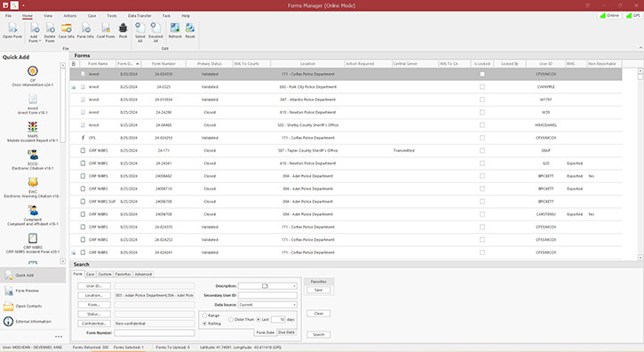Click the Delete Form ribbon icon
The image size is (644, 352).
coord(50,28)
